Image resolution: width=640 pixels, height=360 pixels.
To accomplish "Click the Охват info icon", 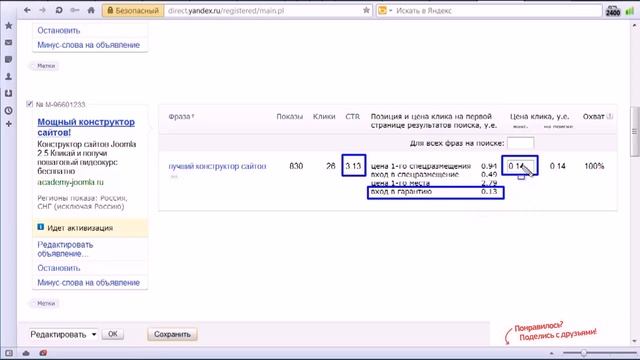I will coord(610,117).
